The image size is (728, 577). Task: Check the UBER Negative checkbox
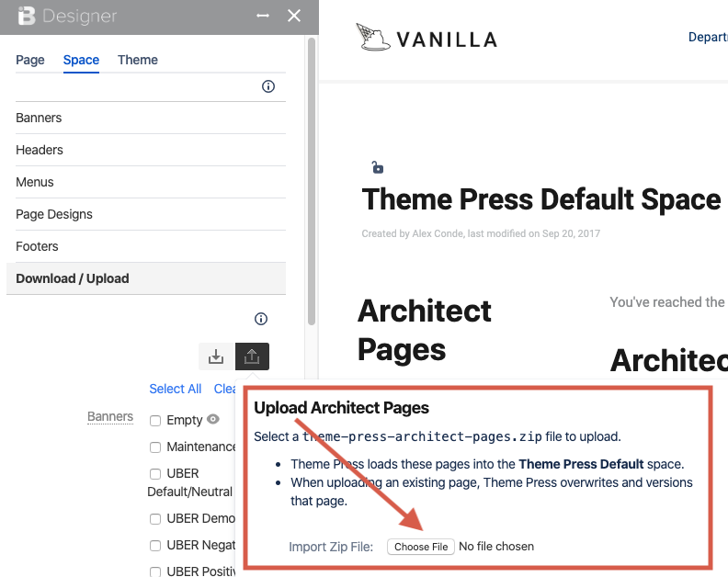click(x=155, y=546)
